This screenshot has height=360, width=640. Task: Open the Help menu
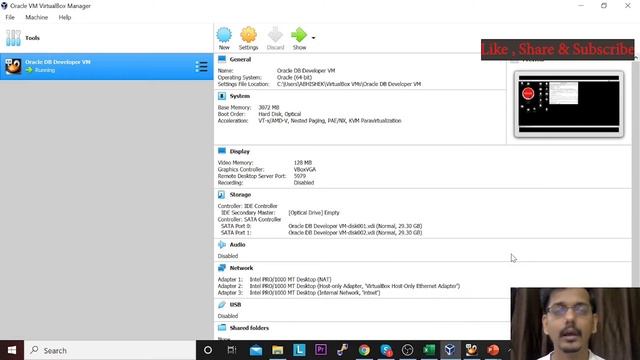click(x=64, y=17)
